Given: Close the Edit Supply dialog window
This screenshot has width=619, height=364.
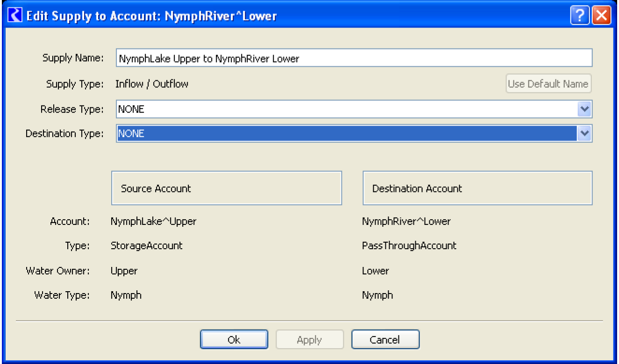Looking at the screenshot, I should click(x=601, y=16).
